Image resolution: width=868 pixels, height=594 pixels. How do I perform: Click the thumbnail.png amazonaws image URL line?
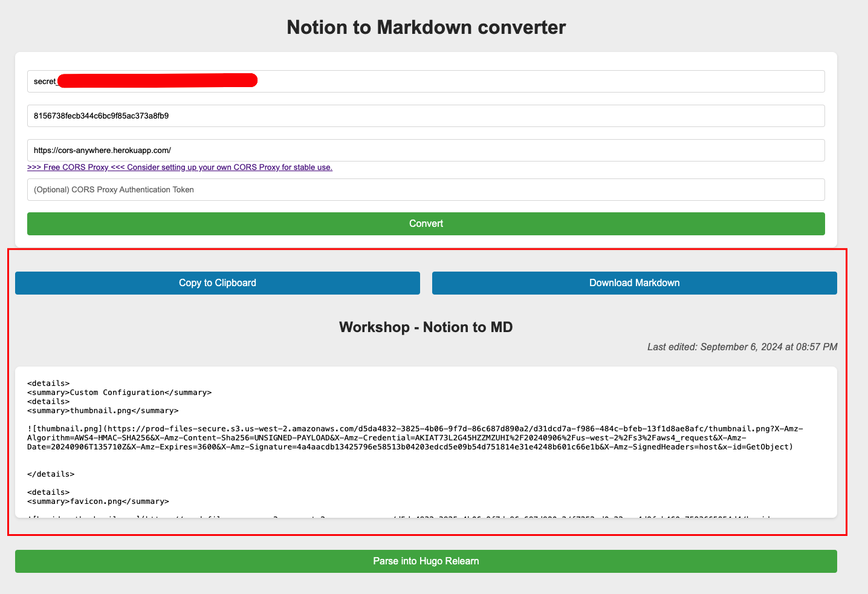pos(415,429)
